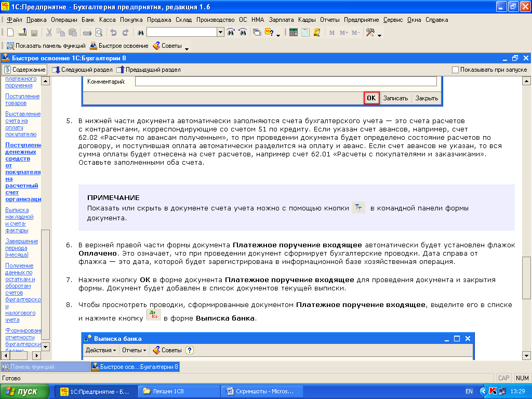This screenshot has height=399, width=532.
Task: Click Быстрое освоение toolbar button
Action: [119, 46]
